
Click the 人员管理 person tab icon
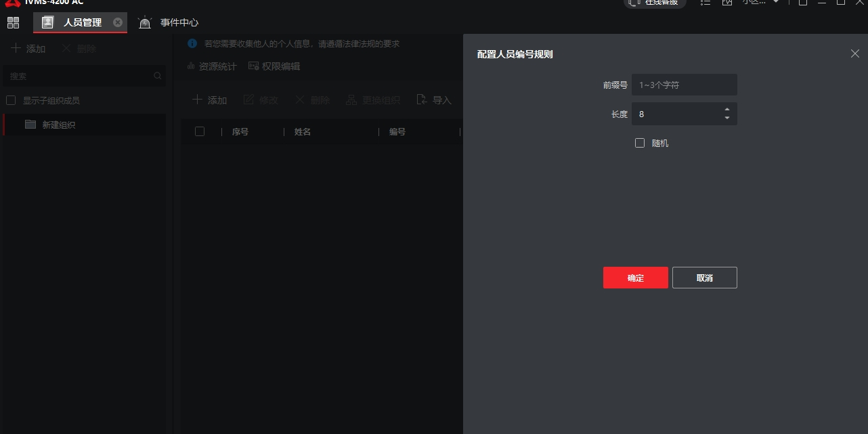(x=47, y=22)
